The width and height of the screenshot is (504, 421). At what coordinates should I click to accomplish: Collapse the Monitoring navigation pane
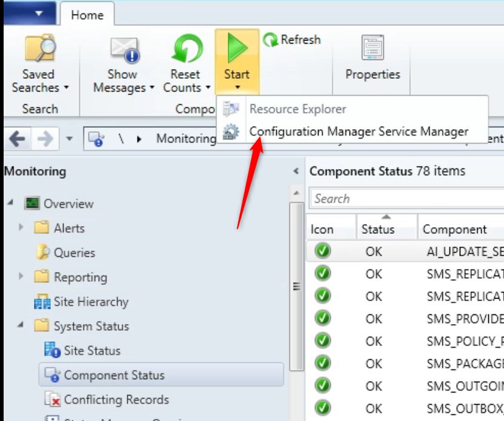click(296, 171)
